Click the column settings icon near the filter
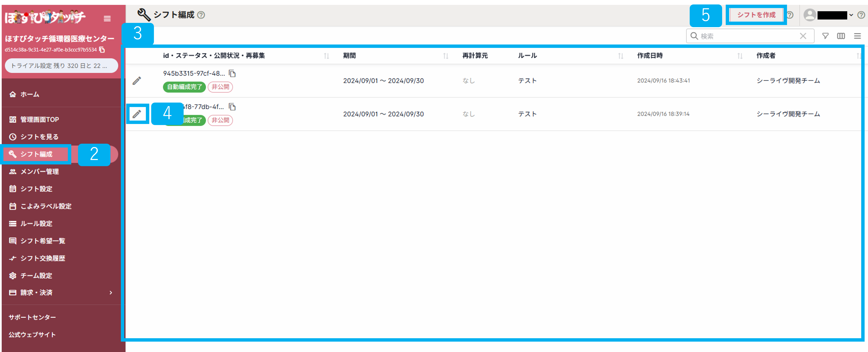 (x=841, y=36)
